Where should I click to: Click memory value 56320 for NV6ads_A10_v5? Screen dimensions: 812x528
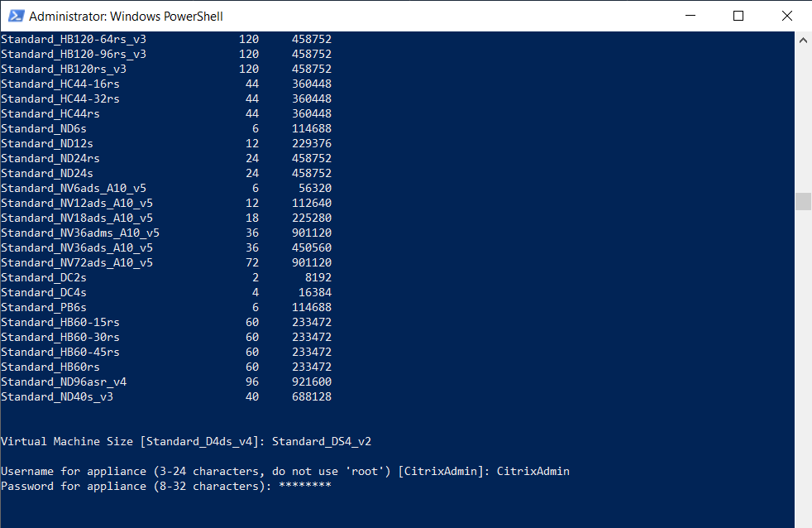315,189
